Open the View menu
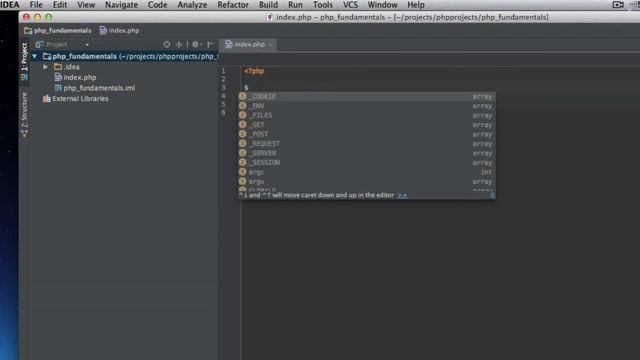This screenshot has width=640, height=360. [x=86, y=5]
